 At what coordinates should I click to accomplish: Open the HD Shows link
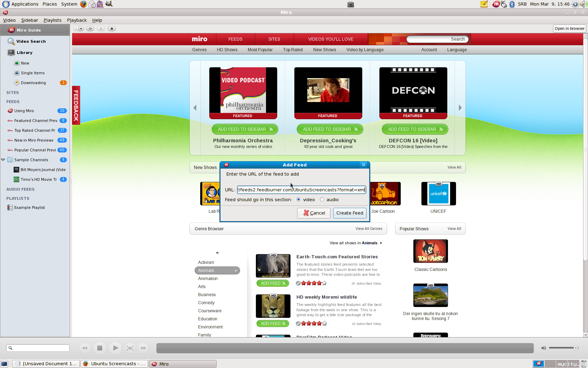tap(227, 50)
